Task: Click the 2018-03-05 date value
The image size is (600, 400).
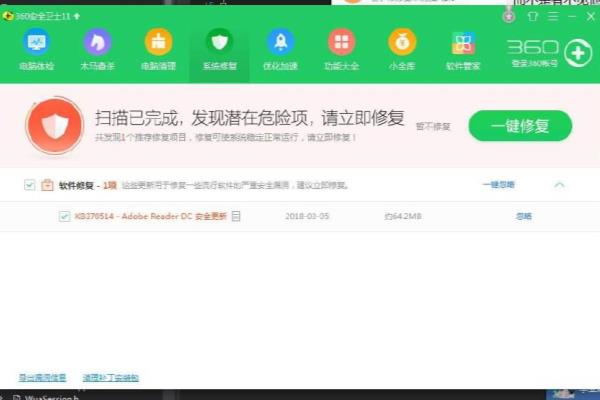Action: [307, 216]
